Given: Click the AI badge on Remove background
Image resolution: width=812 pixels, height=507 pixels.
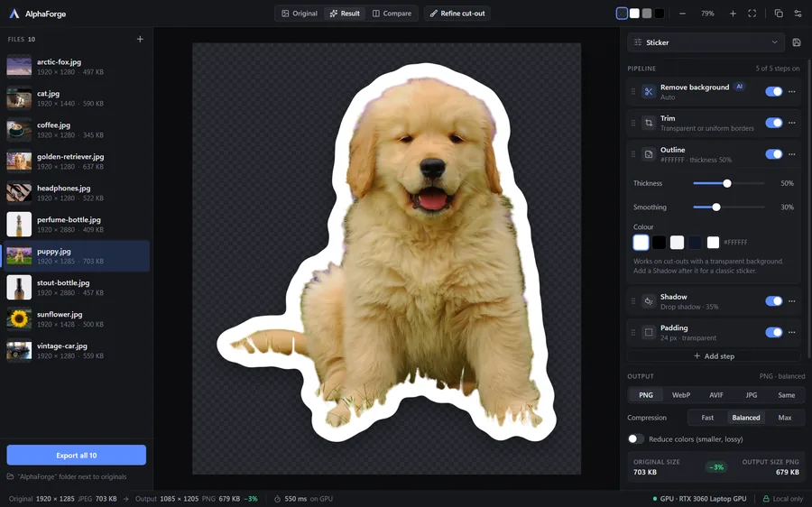Looking at the screenshot, I should point(740,87).
